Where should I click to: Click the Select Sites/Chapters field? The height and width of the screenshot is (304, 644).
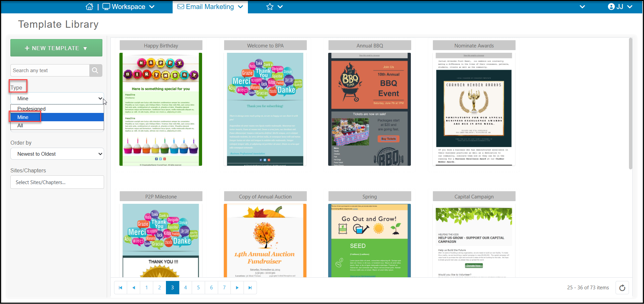pos(57,182)
